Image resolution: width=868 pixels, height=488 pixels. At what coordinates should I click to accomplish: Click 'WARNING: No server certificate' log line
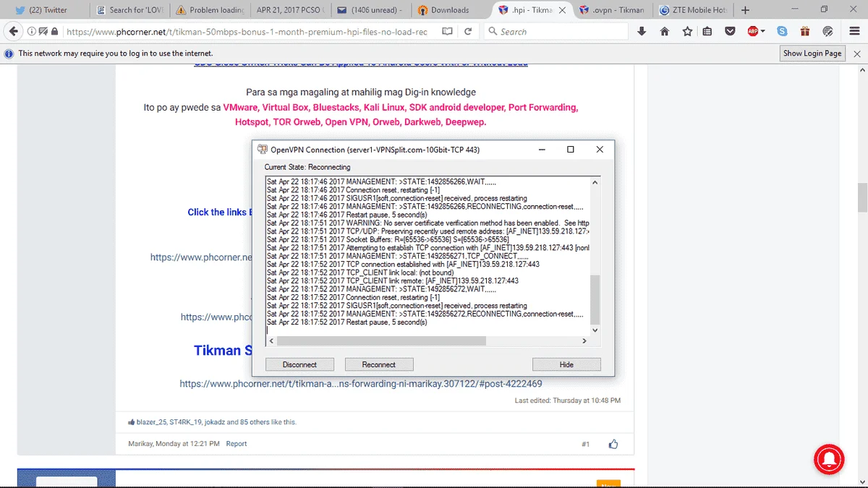pos(427,223)
